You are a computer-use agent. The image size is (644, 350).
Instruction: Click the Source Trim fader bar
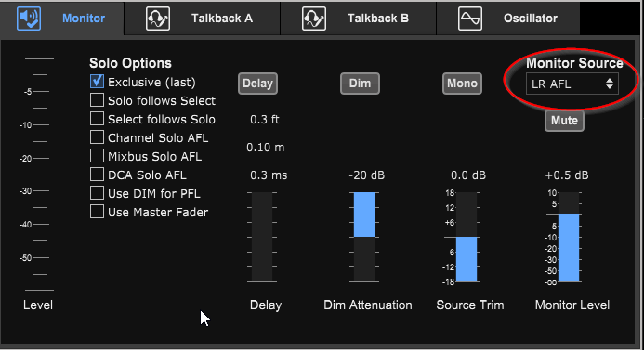coord(467,237)
